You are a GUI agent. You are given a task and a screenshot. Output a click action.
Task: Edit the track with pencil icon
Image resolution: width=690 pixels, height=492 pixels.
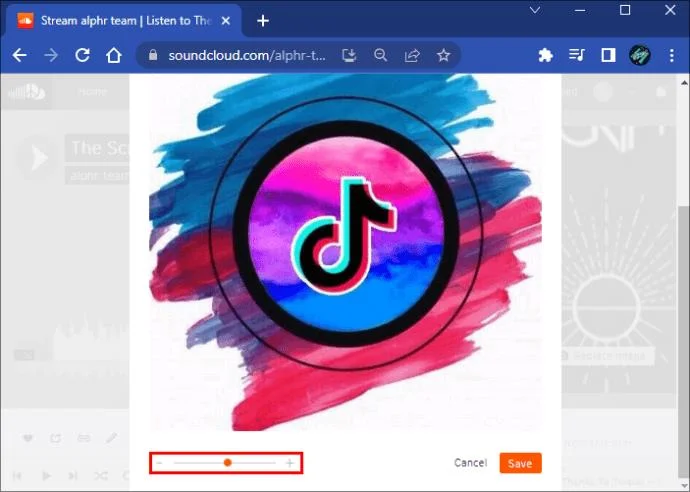pos(111,437)
